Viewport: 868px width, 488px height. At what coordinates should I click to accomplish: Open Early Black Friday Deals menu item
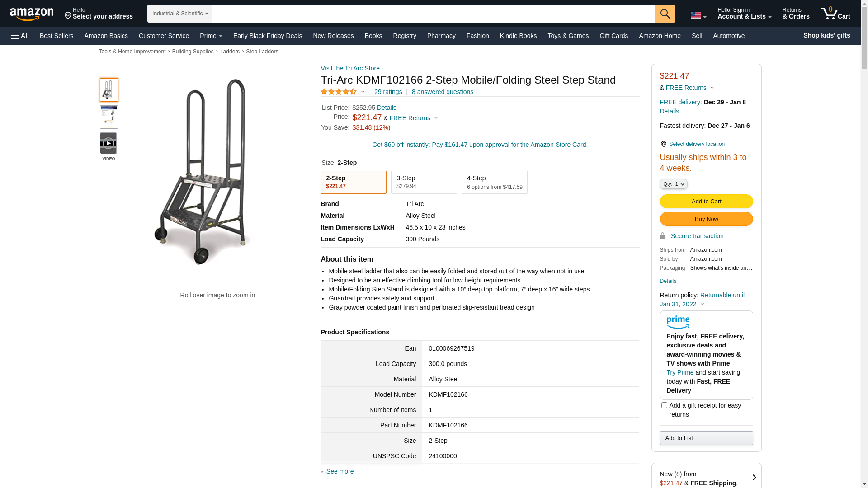pyautogui.click(x=268, y=36)
